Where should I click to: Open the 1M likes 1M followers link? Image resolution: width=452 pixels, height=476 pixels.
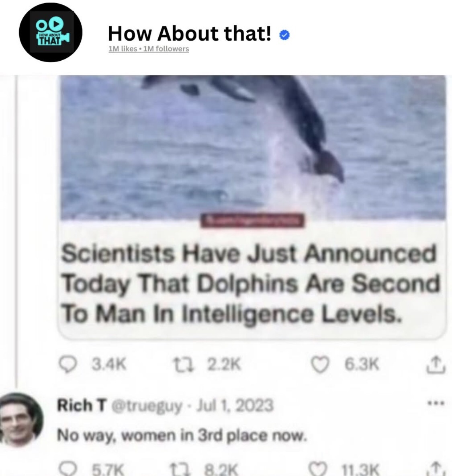click(x=149, y=49)
